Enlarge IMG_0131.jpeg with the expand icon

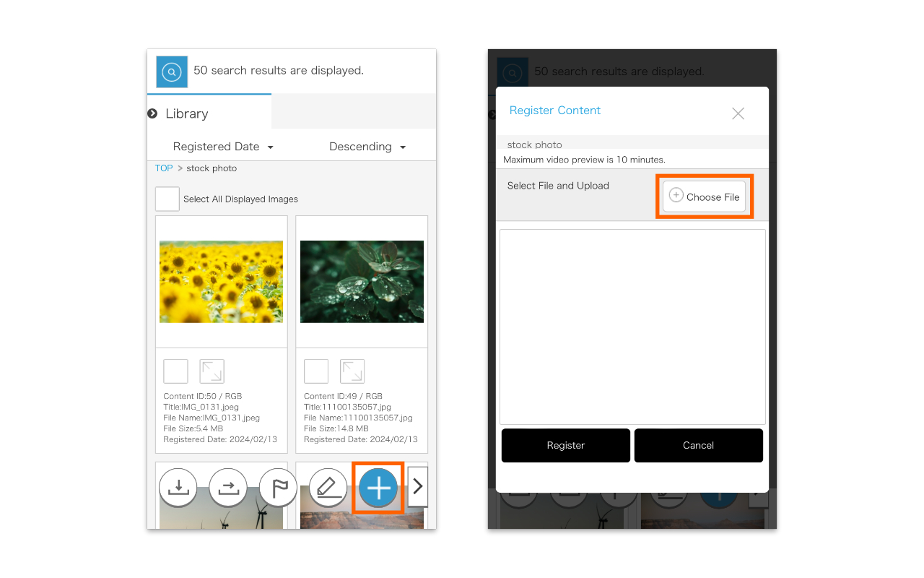tap(212, 371)
